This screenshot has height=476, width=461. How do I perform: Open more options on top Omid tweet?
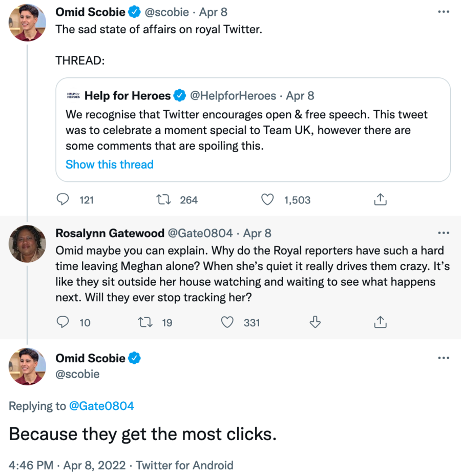pos(444,11)
